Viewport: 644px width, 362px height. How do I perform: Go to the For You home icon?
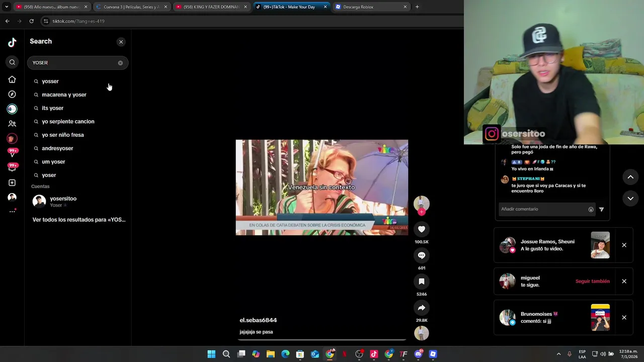[12, 79]
